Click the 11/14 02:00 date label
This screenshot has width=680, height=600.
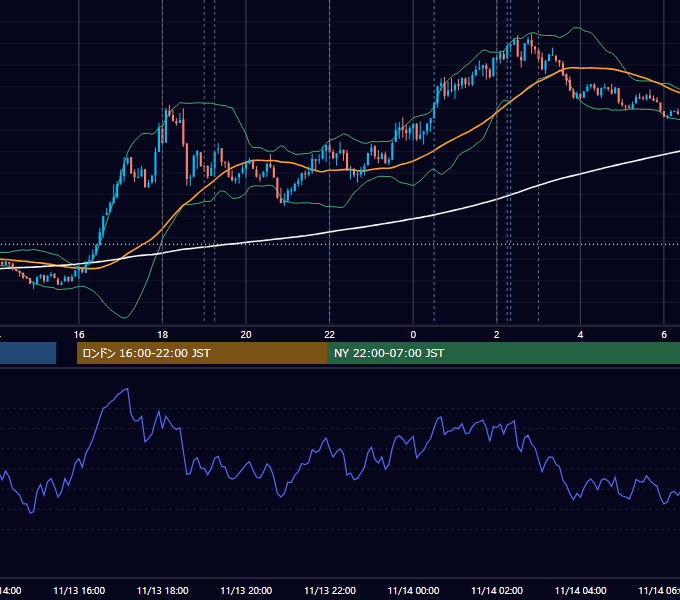pyautogui.click(x=497, y=591)
